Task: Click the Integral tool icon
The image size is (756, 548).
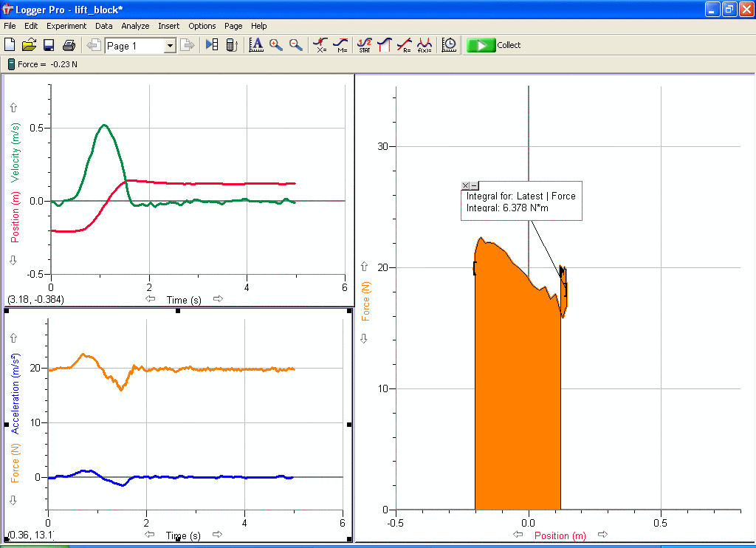Action: point(385,45)
